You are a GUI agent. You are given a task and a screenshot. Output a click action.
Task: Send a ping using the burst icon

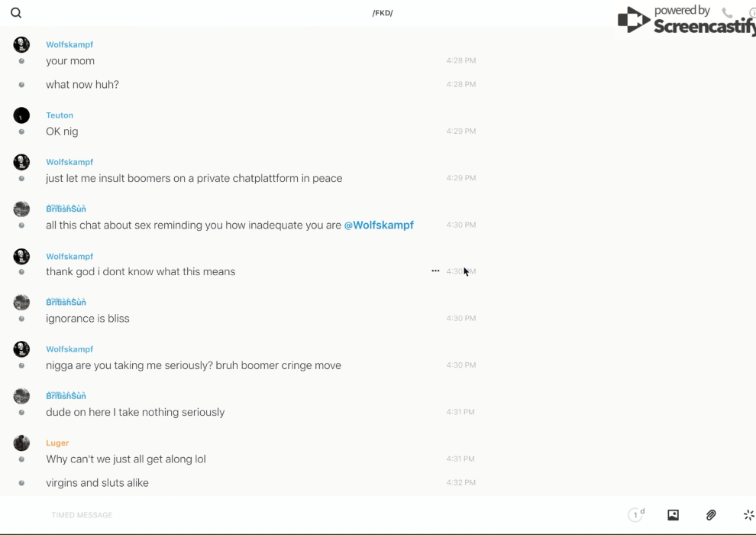coord(748,515)
